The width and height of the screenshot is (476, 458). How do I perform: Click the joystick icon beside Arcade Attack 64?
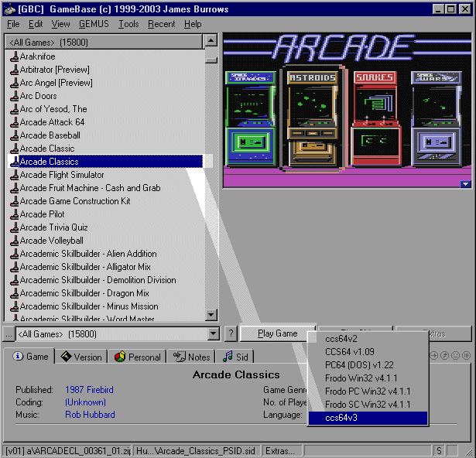[14, 122]
